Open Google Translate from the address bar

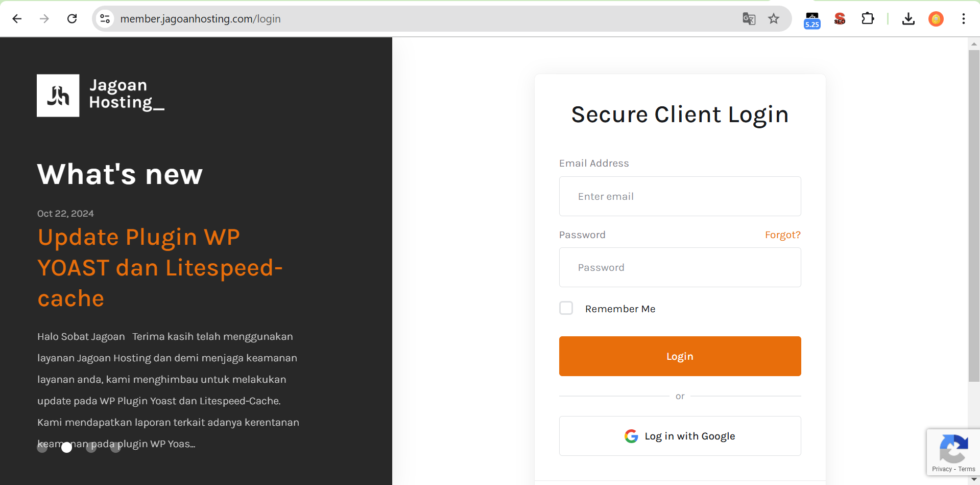click(x=749, y=18)
